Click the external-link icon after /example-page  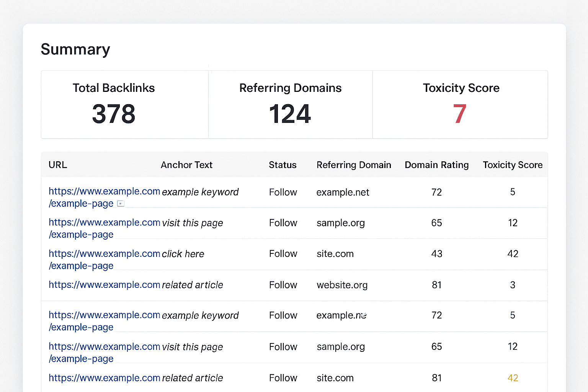click(121, 204)
